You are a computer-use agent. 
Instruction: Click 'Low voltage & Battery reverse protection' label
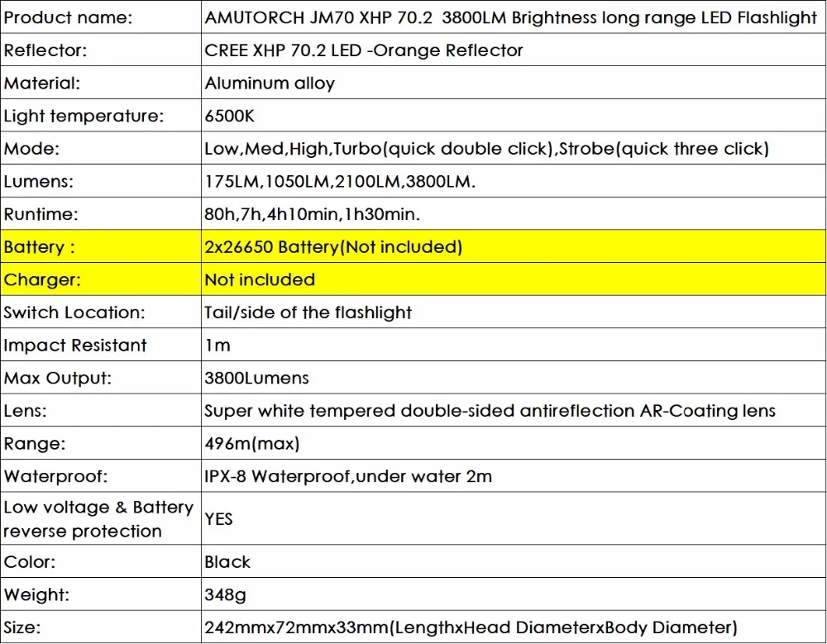tap(98, 519)
